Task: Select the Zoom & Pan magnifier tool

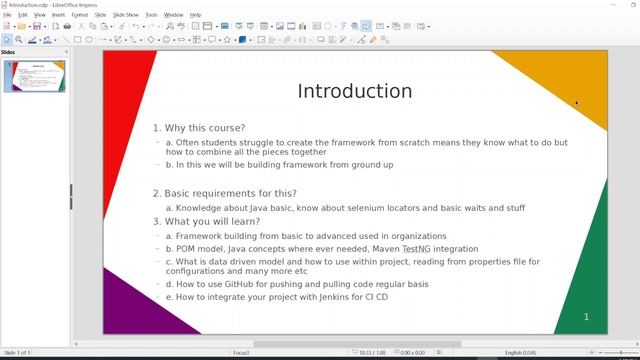Action: click(18, 40)
